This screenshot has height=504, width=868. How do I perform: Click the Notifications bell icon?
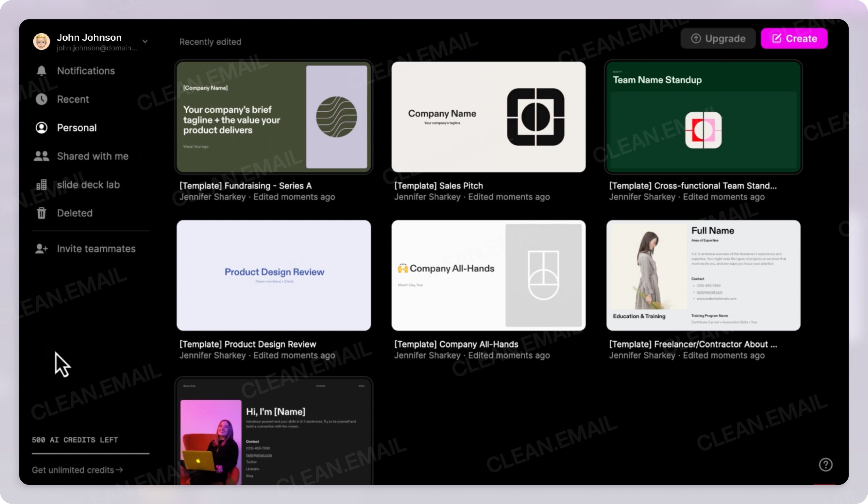[41, 70]
